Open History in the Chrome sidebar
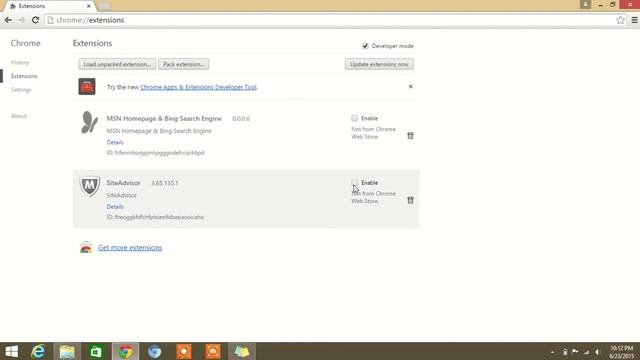640x360 pixels. coord(20,62)
